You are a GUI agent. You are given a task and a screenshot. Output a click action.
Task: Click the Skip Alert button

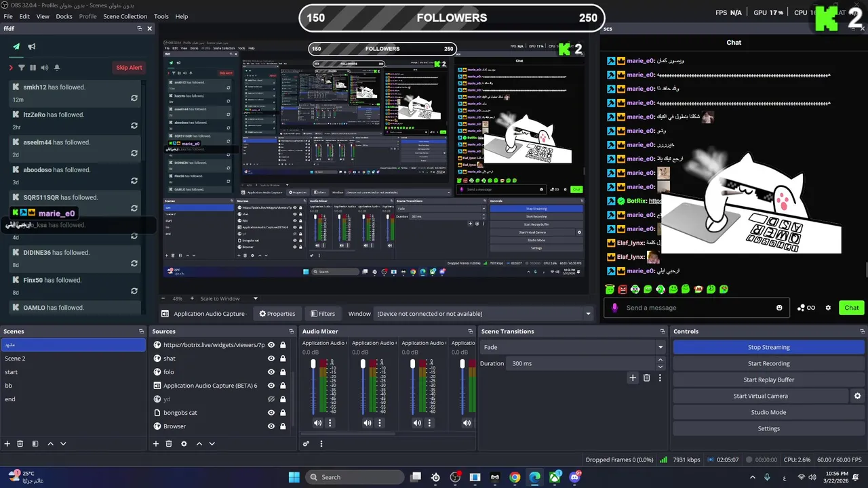coord(129,68)
